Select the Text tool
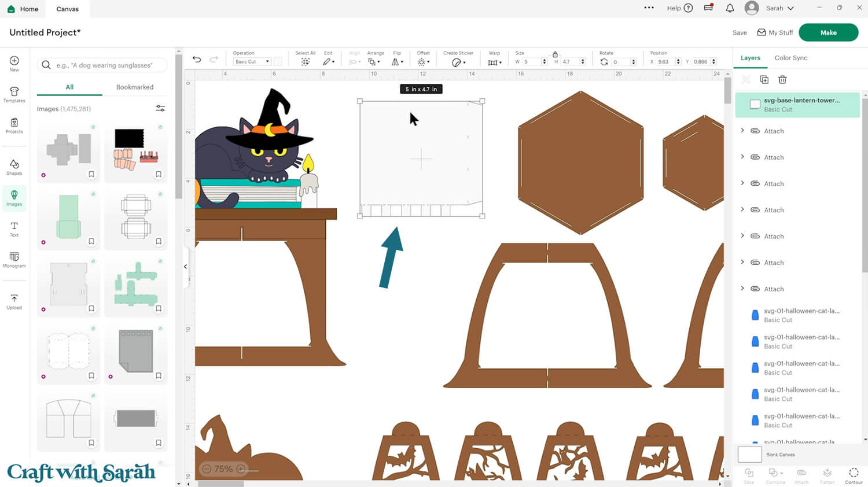Viewport: 868px width, 487px height. [x=14, y=229]
